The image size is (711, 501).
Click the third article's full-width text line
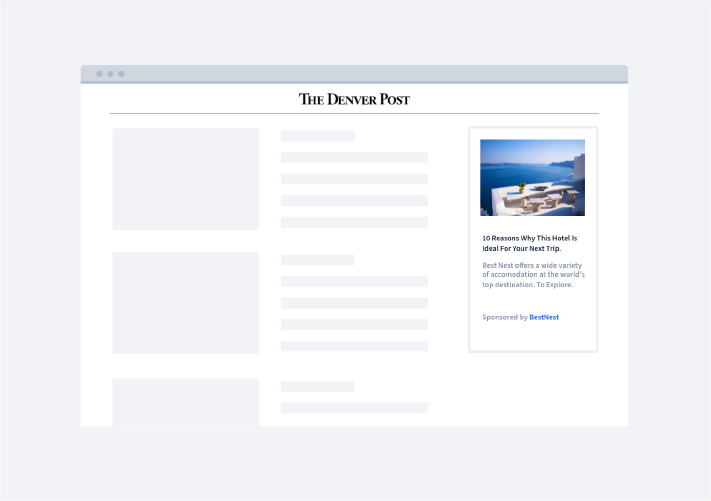click(x=354, y=408)
